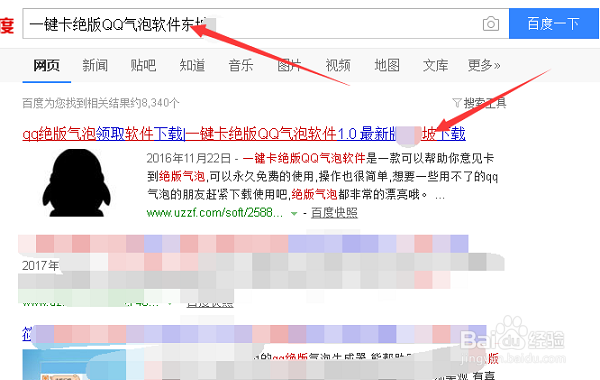Click the black QQ penguin thumbnail
This screenshot has height=380, width=600.
pyautogui.click(x=77, y=183)
